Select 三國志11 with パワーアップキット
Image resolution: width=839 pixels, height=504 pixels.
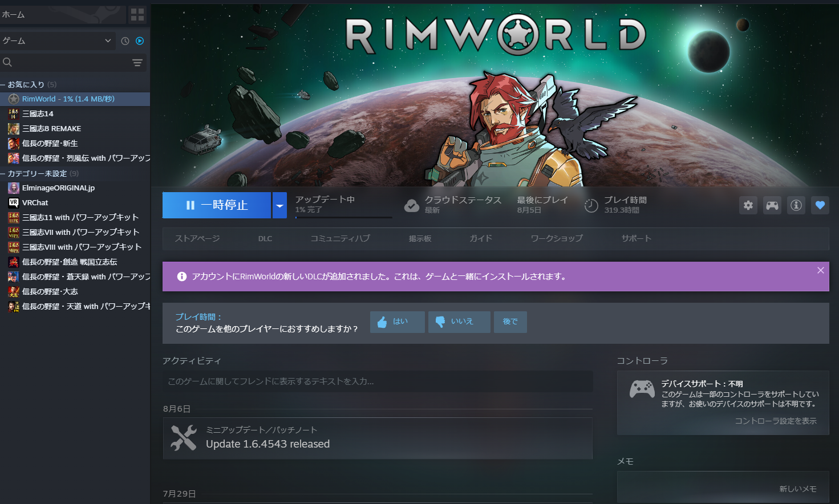click(x=75, y=218)
